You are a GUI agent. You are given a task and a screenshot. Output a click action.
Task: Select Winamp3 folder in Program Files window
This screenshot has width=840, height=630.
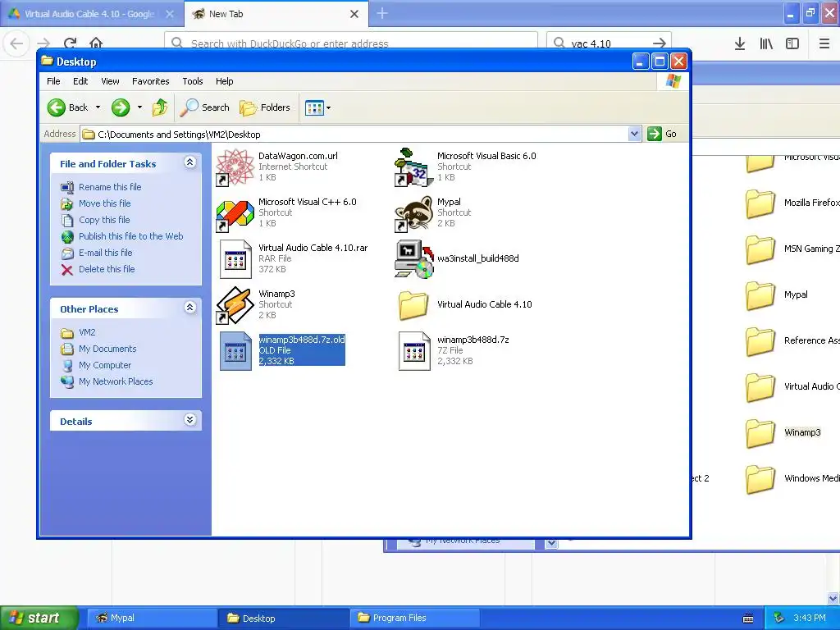pos(760,434)
